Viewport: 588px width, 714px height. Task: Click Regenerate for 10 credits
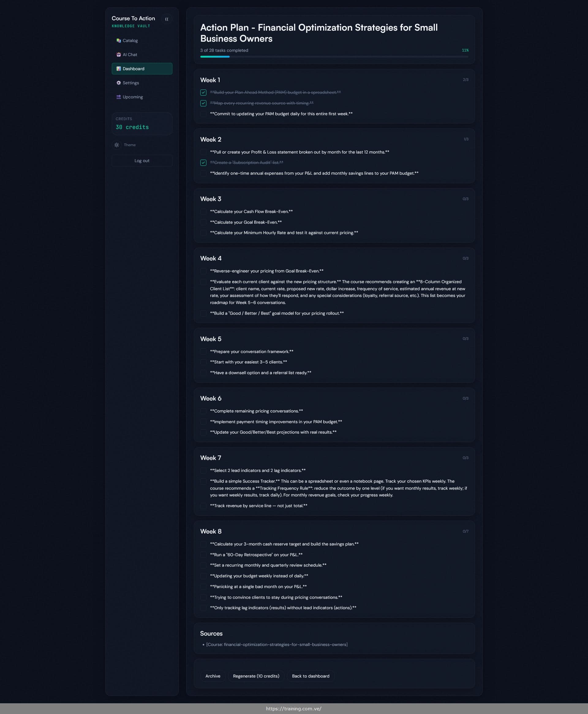(x=256, y=676)
